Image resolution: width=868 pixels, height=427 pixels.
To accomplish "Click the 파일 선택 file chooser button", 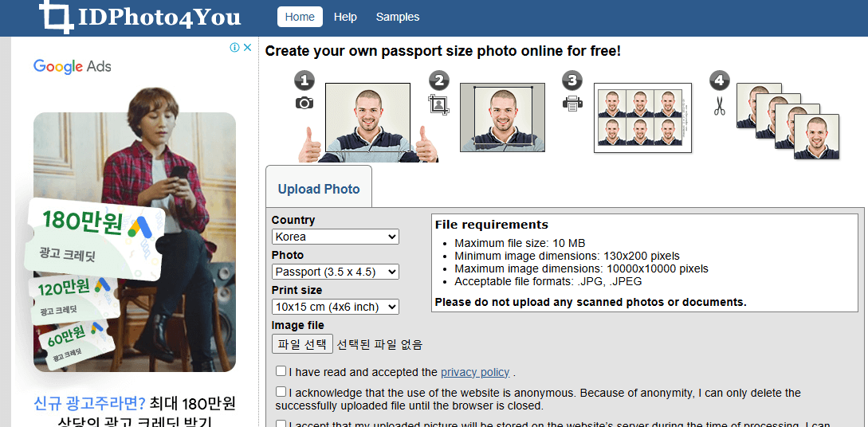I will pos(302,343).
